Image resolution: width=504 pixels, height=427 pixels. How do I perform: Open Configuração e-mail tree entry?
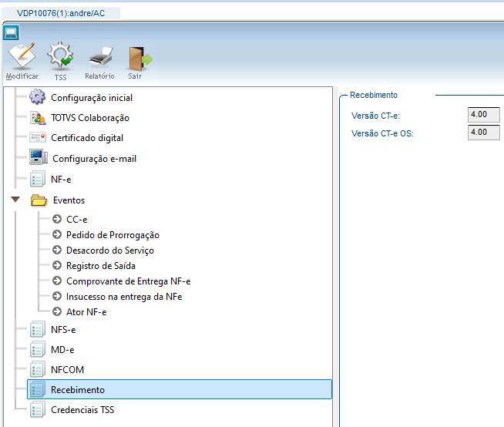95,159
